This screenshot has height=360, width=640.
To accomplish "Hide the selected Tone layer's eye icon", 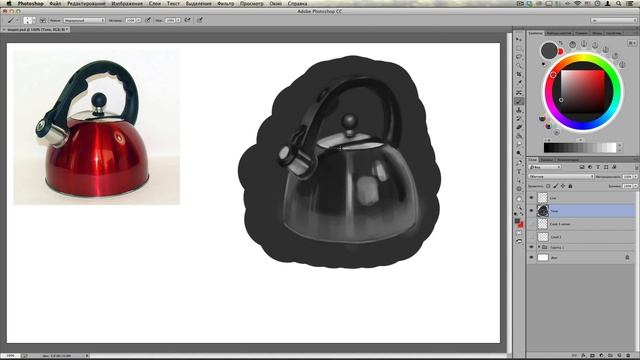I will point(531,211).
